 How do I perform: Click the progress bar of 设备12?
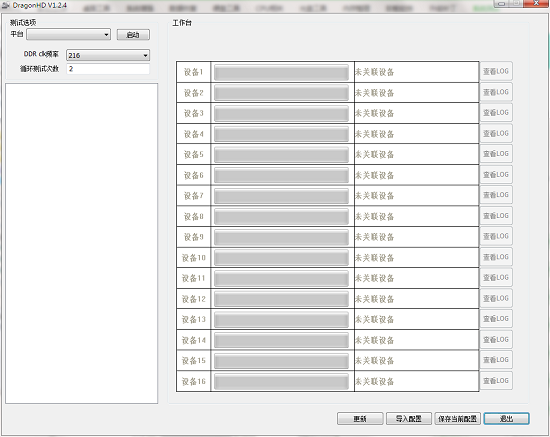[x=281, y=299]
